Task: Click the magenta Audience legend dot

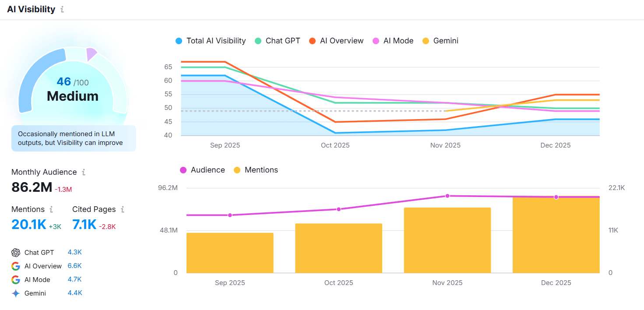Action: [x=184, y=170]
